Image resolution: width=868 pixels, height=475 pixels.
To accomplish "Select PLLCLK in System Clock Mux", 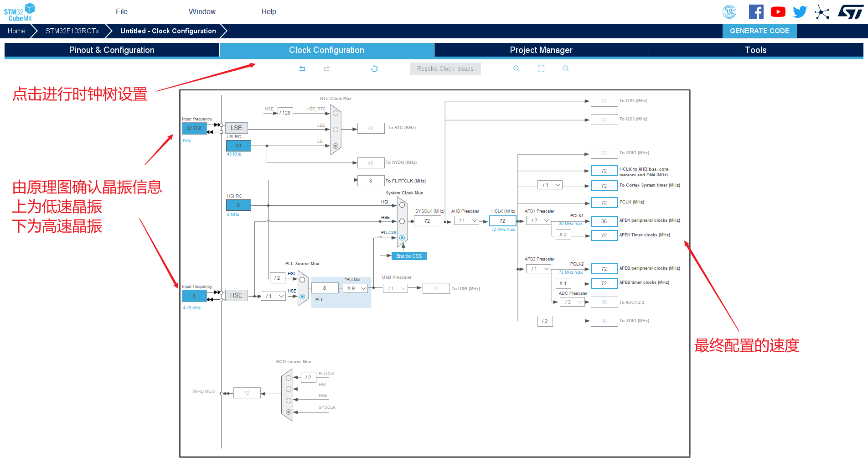I will coord(402,238).
